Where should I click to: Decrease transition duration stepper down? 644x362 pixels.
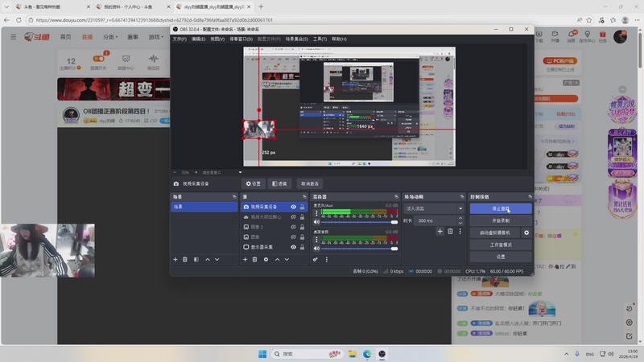pyautogui.click(x=460, y=223)
